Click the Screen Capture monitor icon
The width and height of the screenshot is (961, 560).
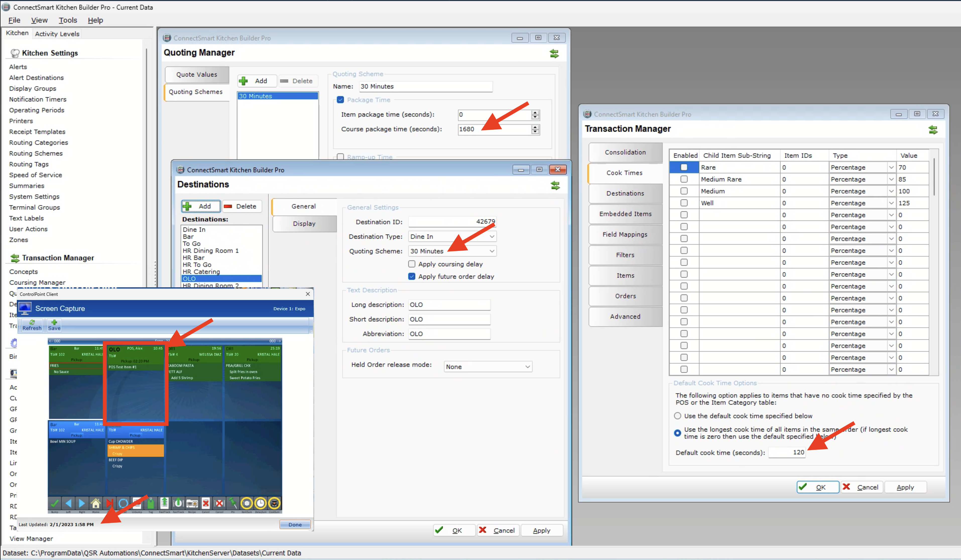[x=25, y=308]
